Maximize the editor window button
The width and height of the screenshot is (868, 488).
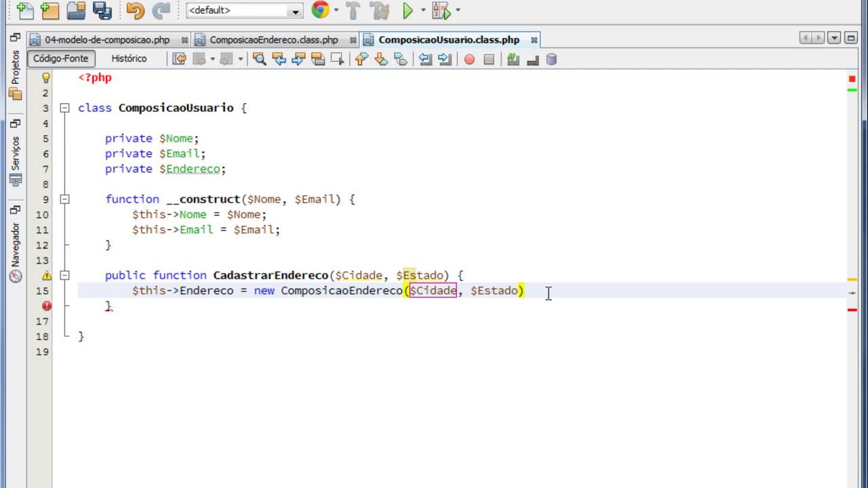[x=852, y=39]
